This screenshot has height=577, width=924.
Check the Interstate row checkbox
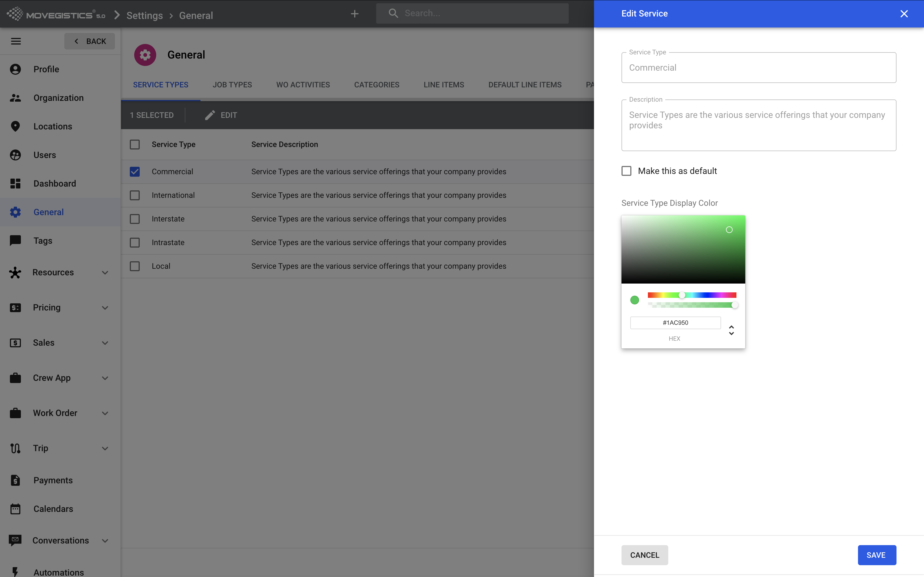click(x=135, y=219)
